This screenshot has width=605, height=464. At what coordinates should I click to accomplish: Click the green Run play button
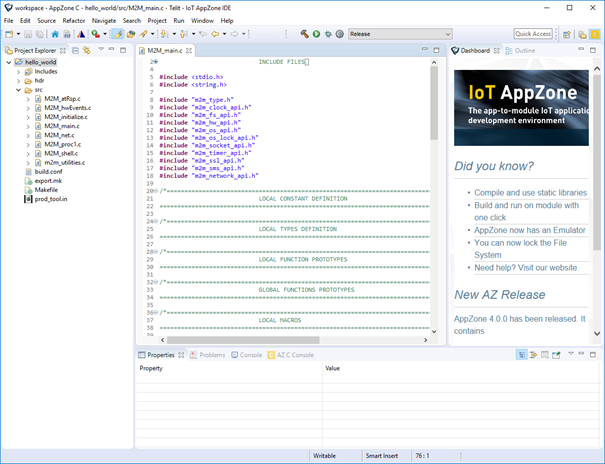coord(316,34)
